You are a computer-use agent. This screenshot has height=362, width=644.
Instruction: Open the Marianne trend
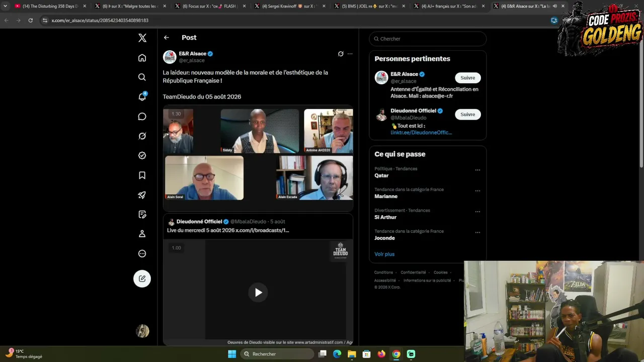(x=386, y=197)
